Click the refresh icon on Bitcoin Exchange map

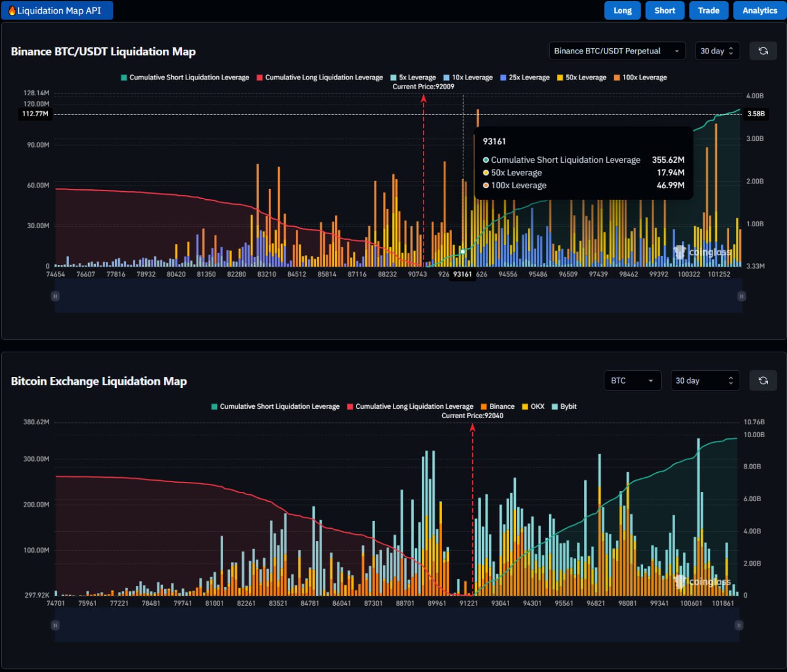[x=763, y=381]
